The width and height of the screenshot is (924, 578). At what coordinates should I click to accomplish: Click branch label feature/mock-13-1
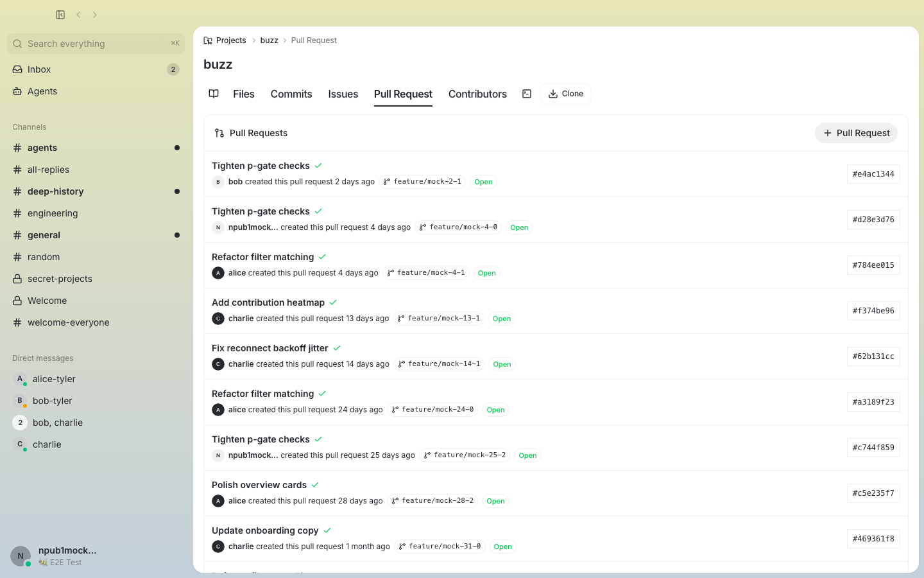tap(438, 319)
